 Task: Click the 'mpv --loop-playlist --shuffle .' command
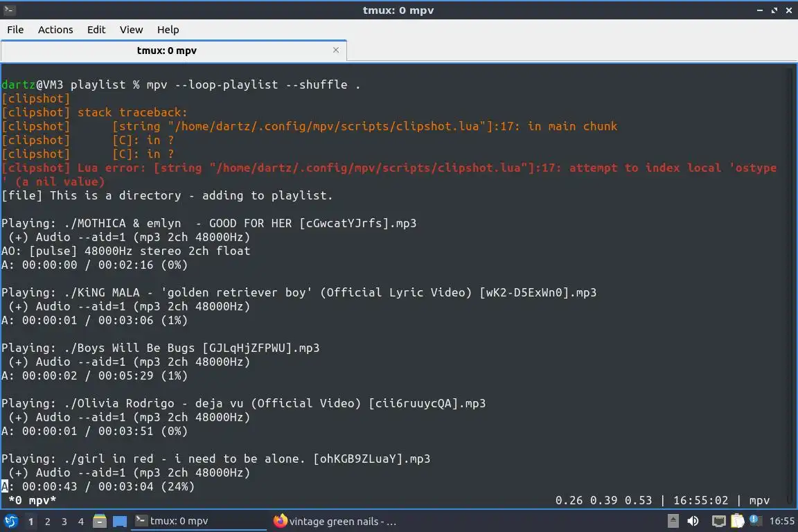(254, 85)
